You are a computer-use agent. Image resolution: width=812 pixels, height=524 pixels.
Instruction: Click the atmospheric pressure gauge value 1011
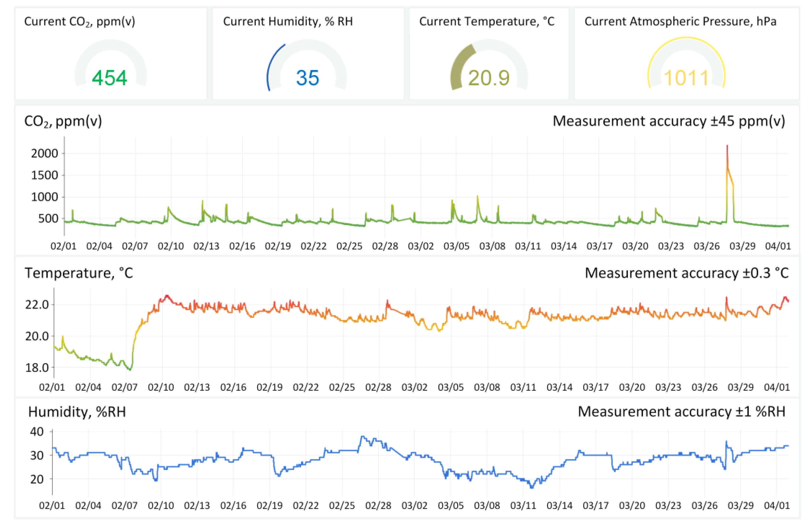pyautogui.click(x=686, y=78)
